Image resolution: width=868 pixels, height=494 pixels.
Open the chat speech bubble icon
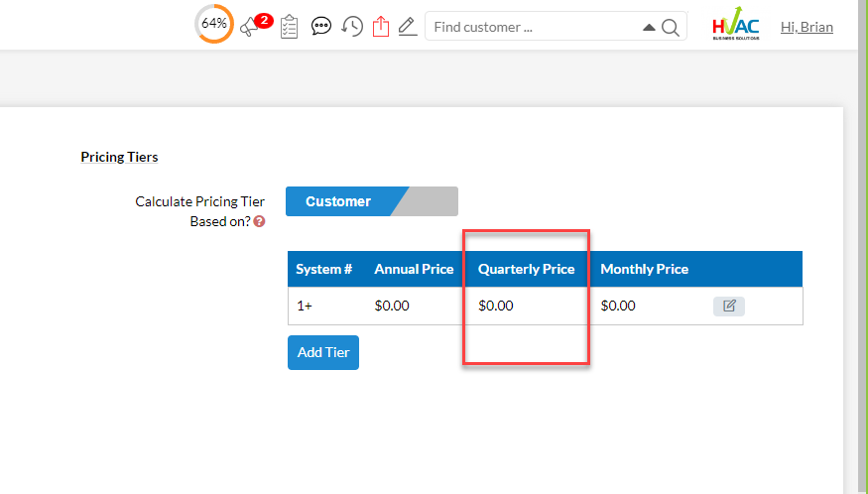pos(321,26)
